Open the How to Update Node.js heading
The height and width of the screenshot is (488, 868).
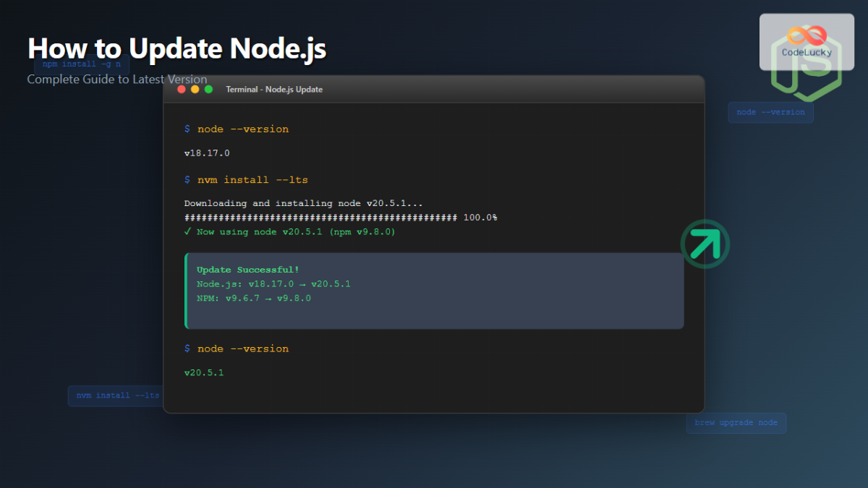point(176,48)
